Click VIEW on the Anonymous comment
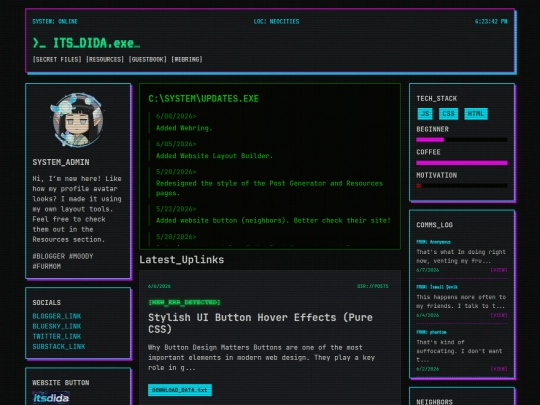Viewport: 540px width, 405px height. (x=499, y=270)
